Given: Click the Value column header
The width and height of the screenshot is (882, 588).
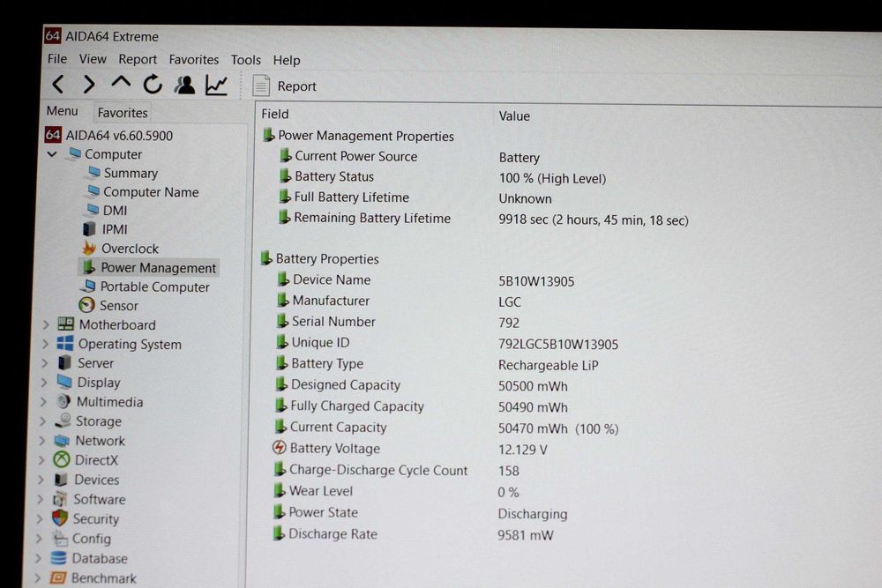Looking at the screenshot, I should click(514, 116).
